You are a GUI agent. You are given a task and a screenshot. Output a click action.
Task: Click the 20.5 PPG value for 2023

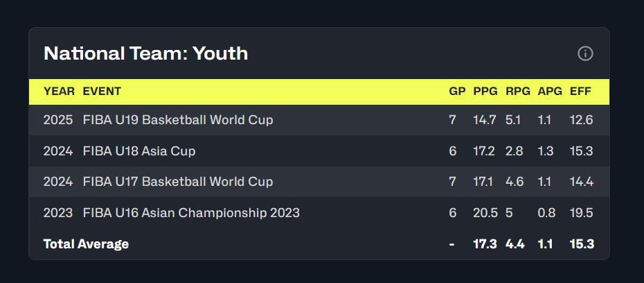pyautogui.click(x=485, y=213)
